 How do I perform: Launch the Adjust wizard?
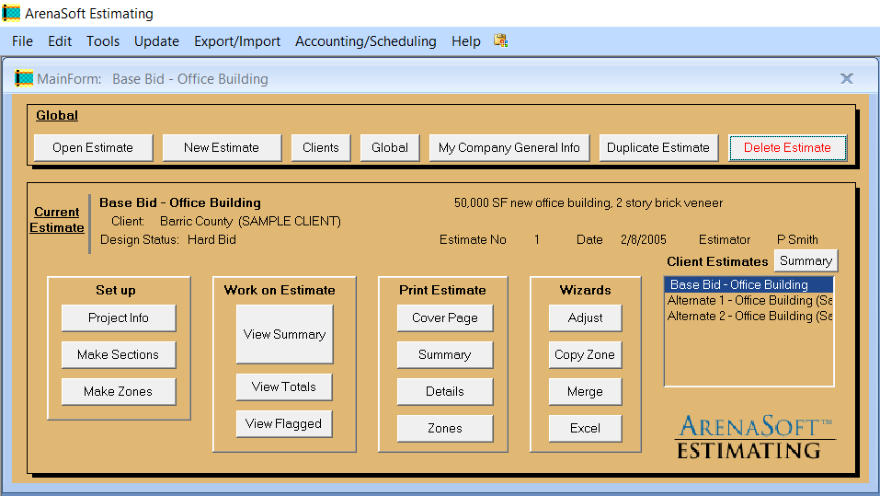tap(585, 318)
